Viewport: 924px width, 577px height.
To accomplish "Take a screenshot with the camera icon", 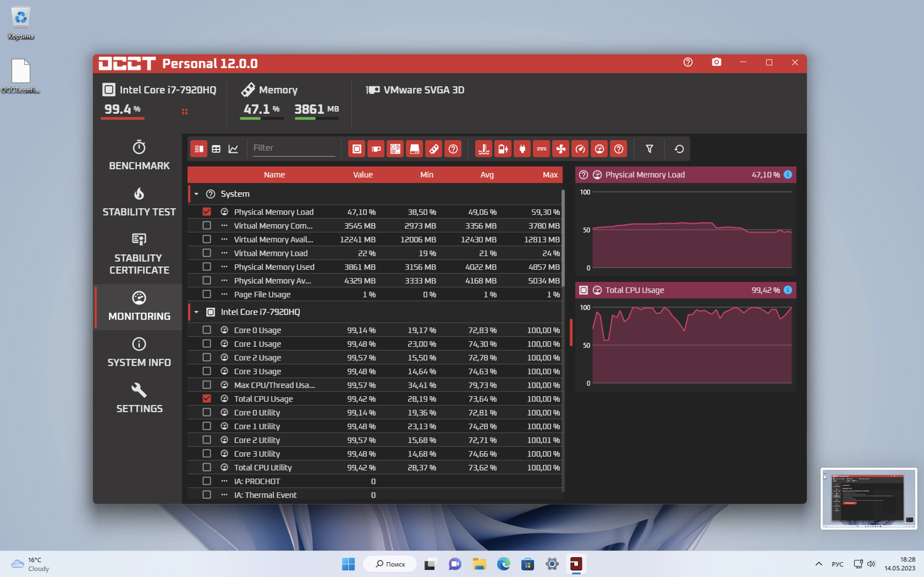I will [x=716, y=62].
